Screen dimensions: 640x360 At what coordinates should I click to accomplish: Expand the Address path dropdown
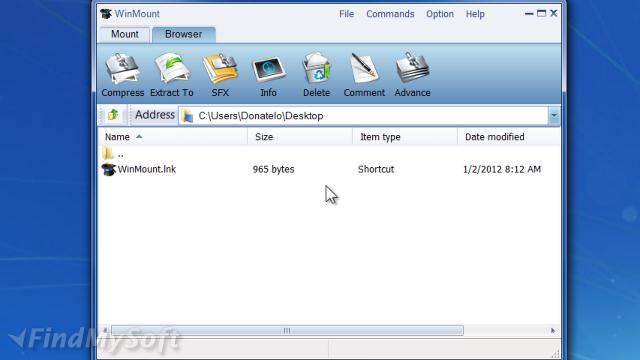(554, 116)
